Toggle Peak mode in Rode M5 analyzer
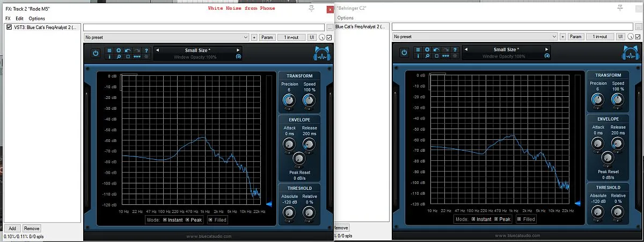This screenshot has width=644, height=242. point(195,219)
